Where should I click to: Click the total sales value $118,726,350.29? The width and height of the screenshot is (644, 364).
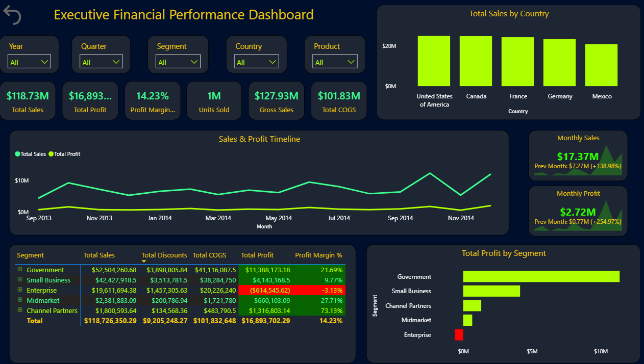(110, 321)
